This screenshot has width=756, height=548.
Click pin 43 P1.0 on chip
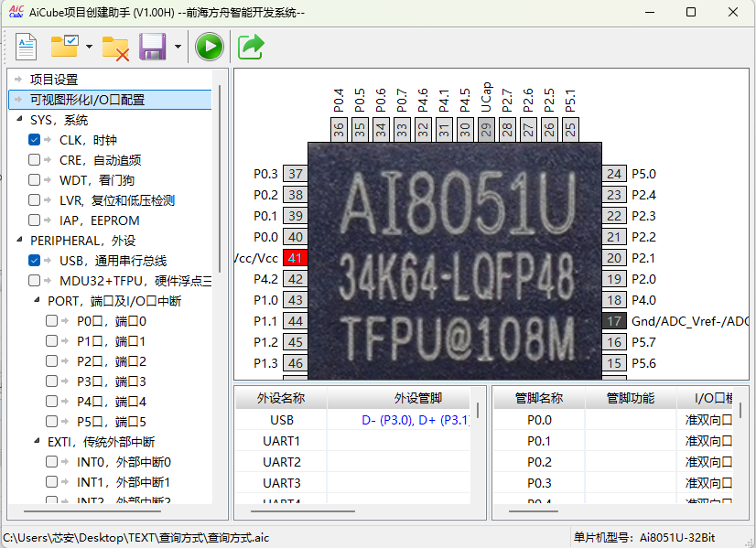tap(295, 300)
